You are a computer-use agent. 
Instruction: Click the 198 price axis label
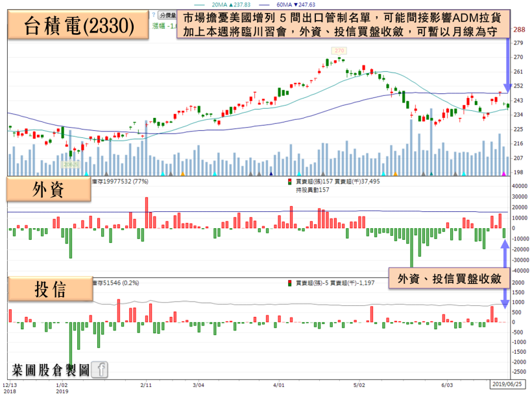518,172
